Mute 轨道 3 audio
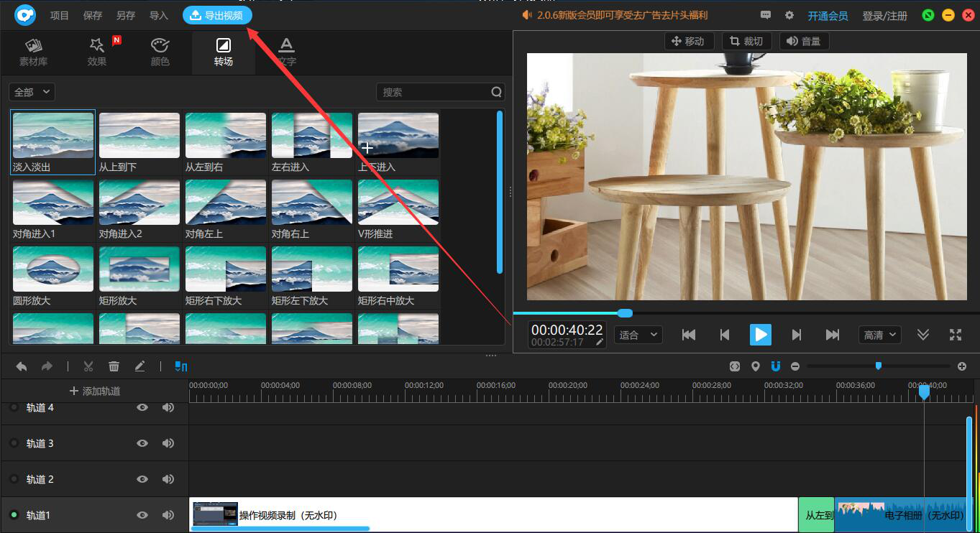980x533 pixels. 168,443
